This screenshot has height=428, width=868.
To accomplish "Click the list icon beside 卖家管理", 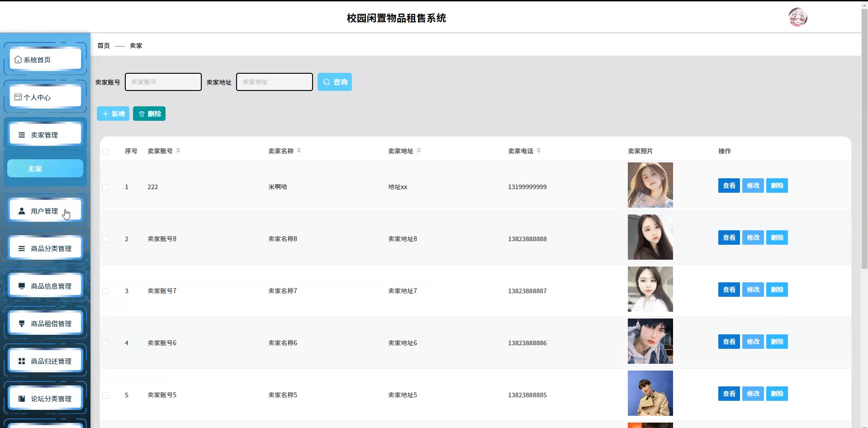I will (x=22, y=135).
